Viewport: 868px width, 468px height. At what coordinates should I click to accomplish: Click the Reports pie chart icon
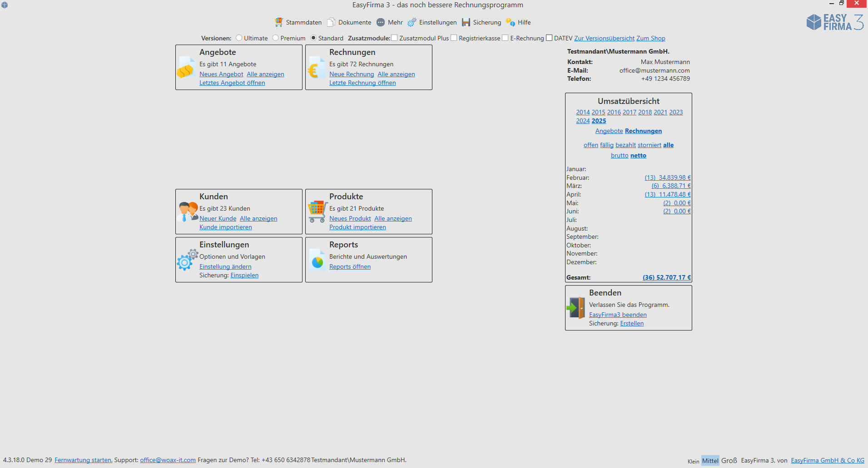[317, 260]
